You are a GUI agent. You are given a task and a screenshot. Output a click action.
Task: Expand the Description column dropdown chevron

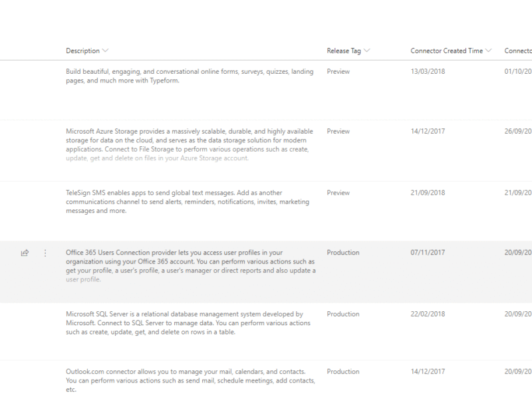point(106,51)
